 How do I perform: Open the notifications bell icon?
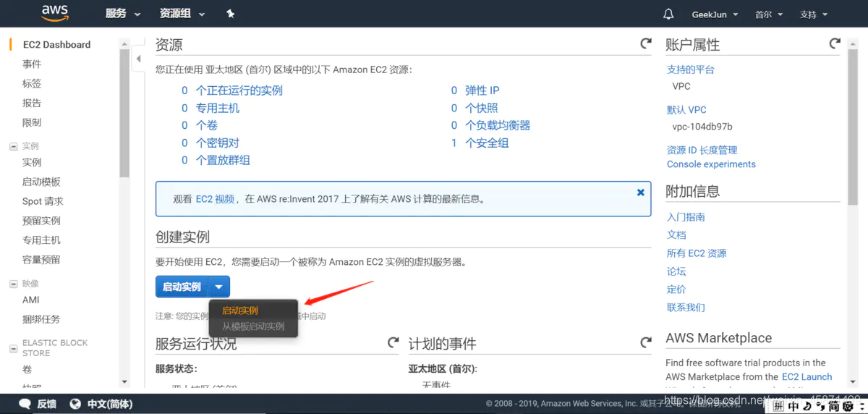tap(668, 14)
